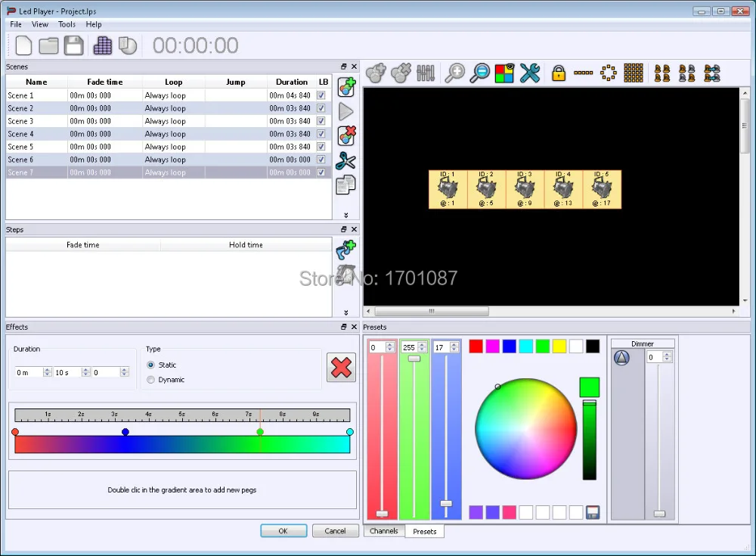
Task: Step the Duration minutes spinner
Action: pos(47,372)
